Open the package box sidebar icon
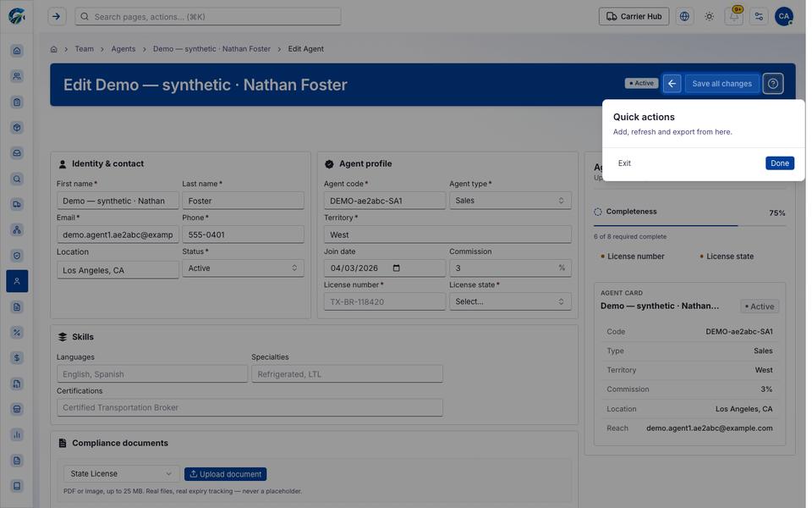812x508 pixels. (17, 128)
